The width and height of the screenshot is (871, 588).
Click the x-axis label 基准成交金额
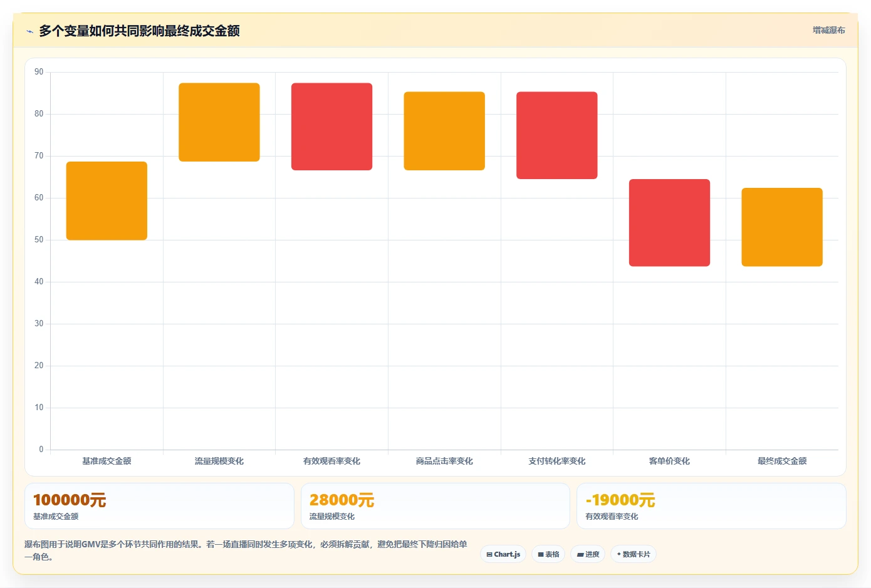point(107,461)
